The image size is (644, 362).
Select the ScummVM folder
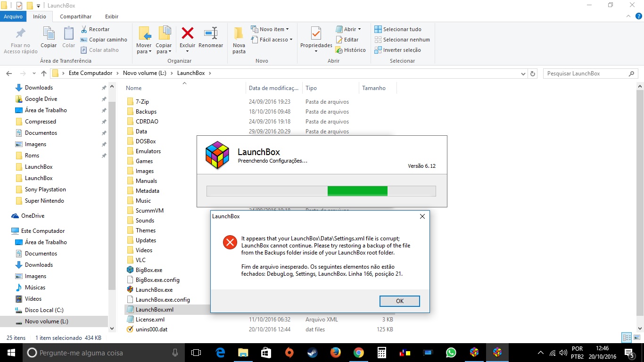pyautogui.click(x=149, y=211)
